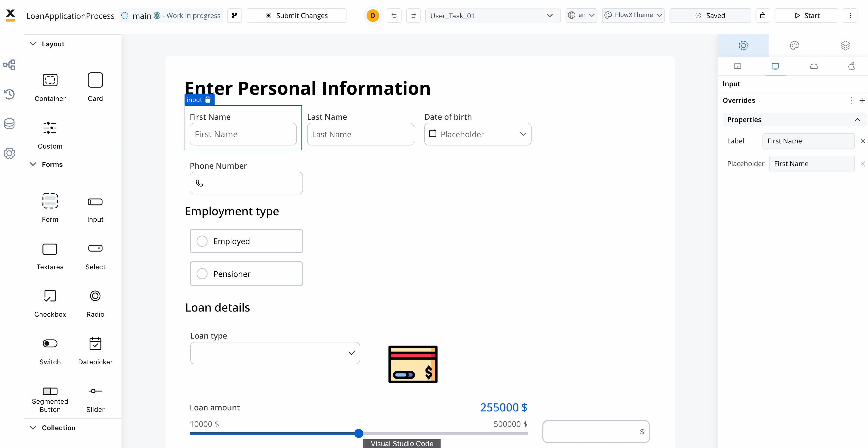
Task: Open the settings gear sidebar icon
Action: tap(10, 153)
